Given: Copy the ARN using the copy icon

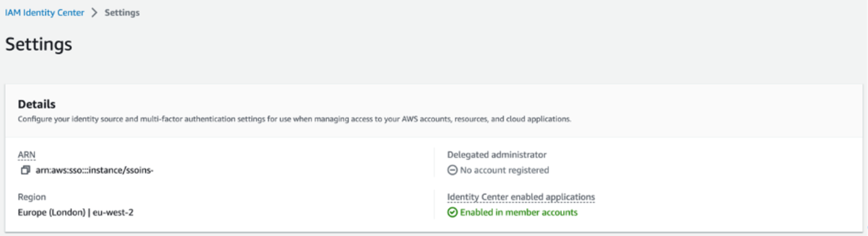Looking at the screenshot, I should click(x=25, y=170).
